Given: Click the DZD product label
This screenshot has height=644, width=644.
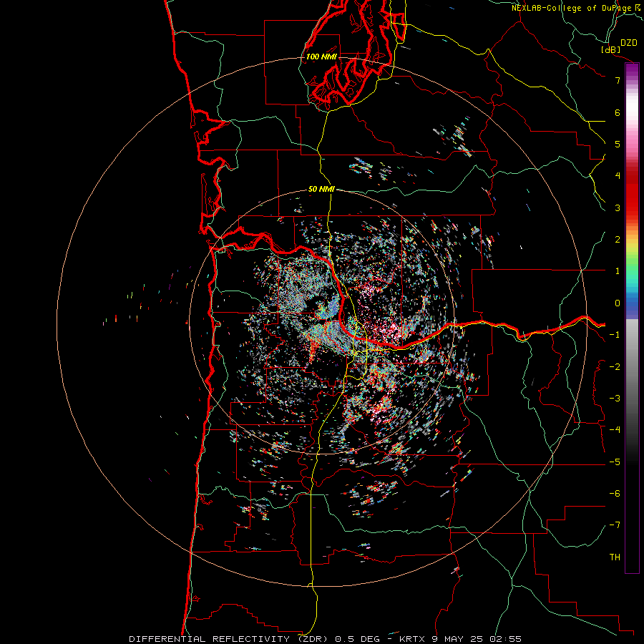Looking at the screenshot, I should 629,43.
